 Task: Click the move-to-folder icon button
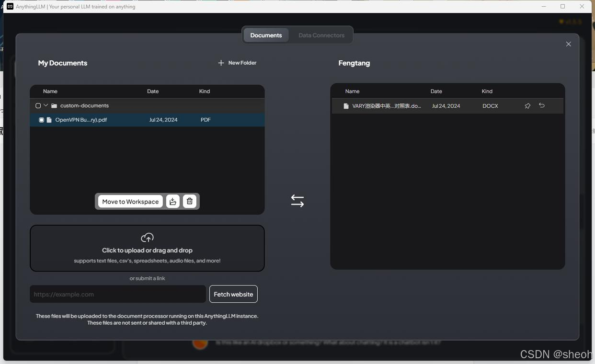[x=173, y=202]
